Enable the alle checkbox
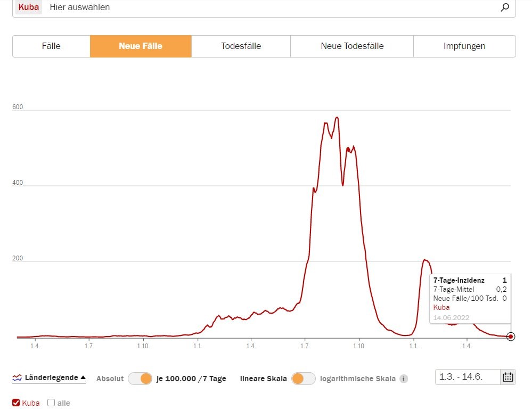The height and width of the screenshot is (410, 532). pyautogui.click(x=51, y=403)
